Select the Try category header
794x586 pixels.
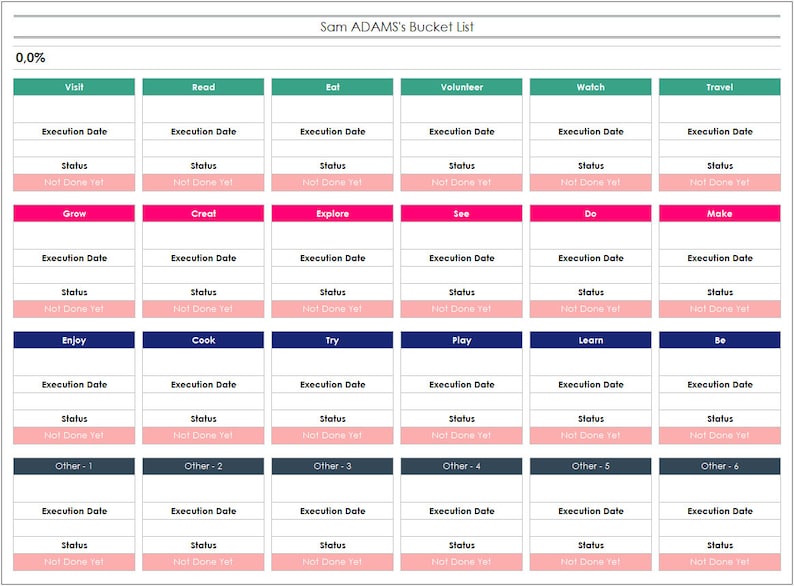point(332,340)
